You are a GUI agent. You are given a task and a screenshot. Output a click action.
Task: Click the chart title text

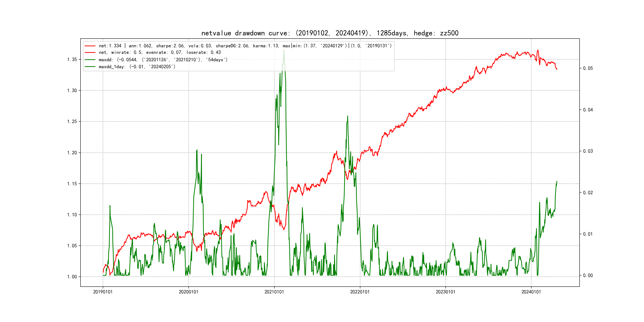tap(330, 33)
